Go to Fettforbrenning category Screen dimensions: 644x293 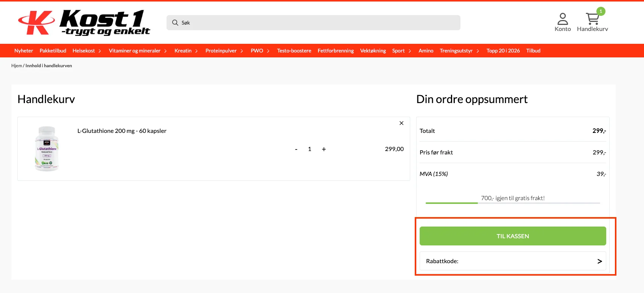[336, 51]
